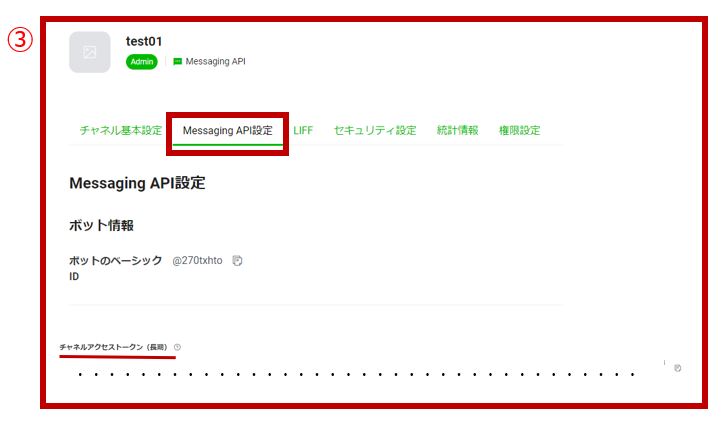Switch to チャネル基本設定 tab
This screenshot has width=726, height=422.
coord(121,131)
